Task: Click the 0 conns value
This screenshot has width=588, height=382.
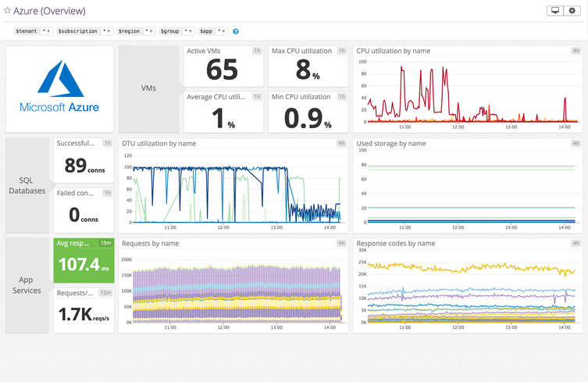Action: click(84, 215)
